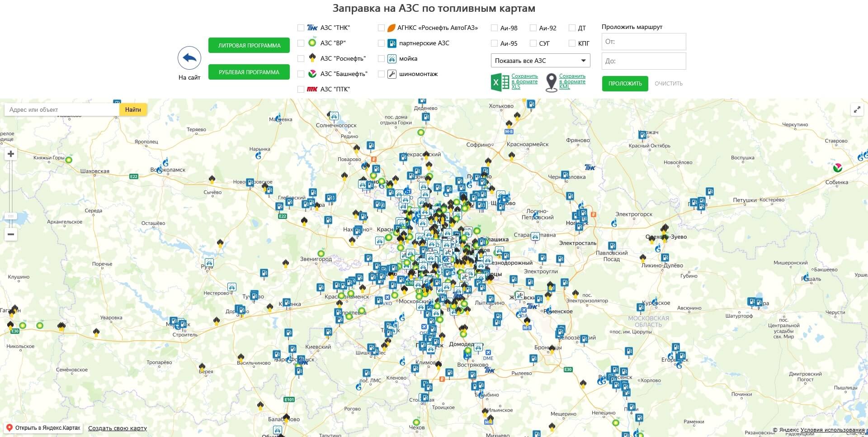Screen dimensions: 868x437
Task: Select the car wash marker at Руза
Action: pyautogui.click(x=209, y=262)
